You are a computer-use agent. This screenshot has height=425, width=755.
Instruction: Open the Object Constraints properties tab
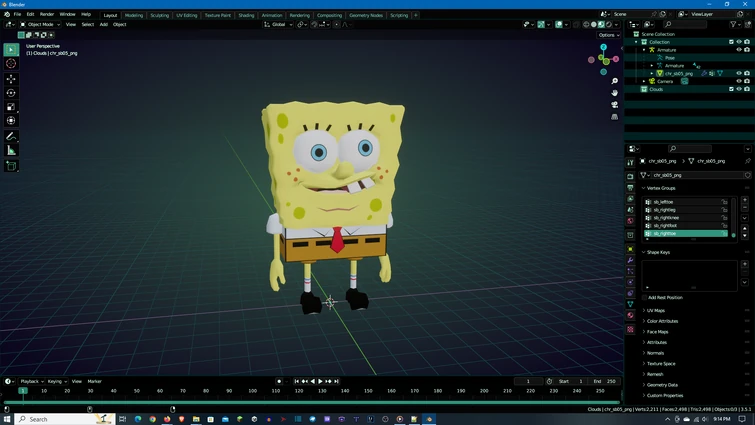tap(630, 293)
